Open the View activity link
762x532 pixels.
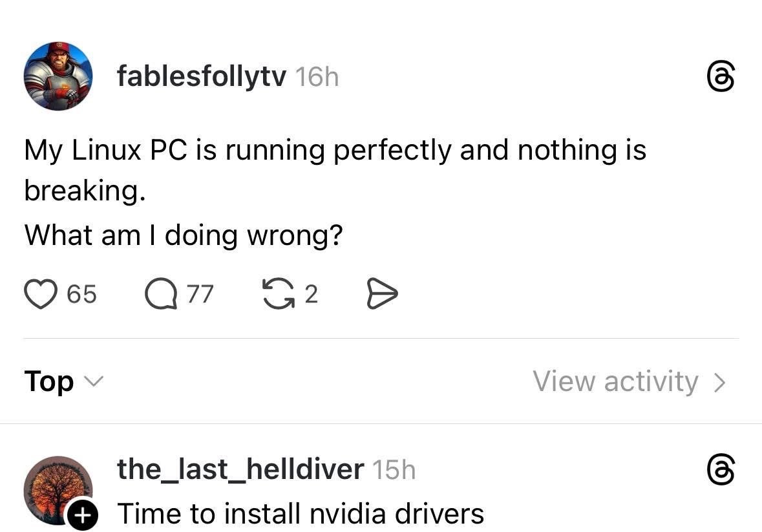[615, 381]
